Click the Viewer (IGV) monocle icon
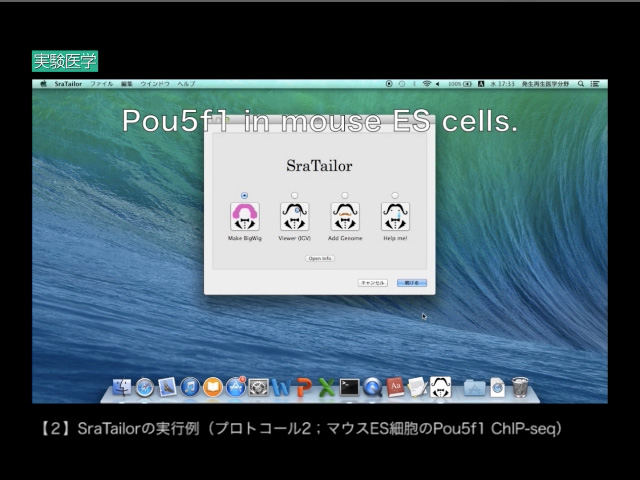The width and height of the screenshot is (640, 480). 294,216
